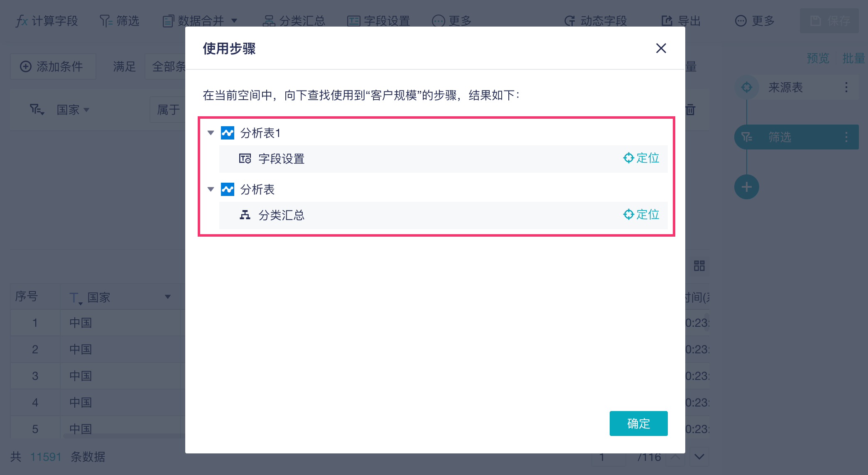
Task: Click 添加条件 button
Action: (52, 66)
